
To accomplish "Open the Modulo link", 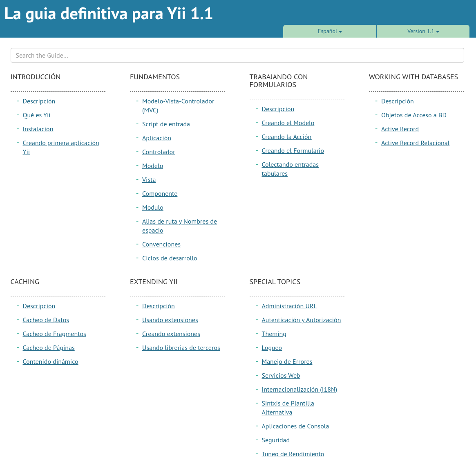I will coord(153,208).
